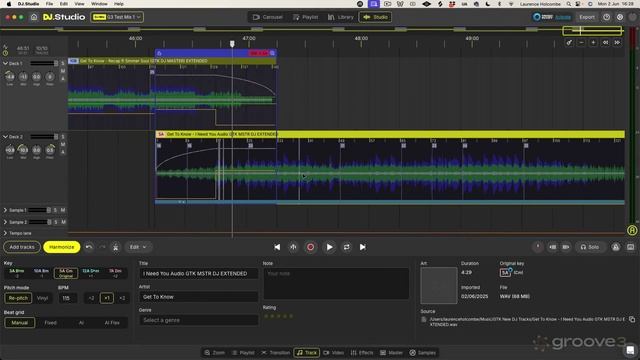The image size is (640, 360).
Task: Switch to the Playlist view tab
Action: [305, 17]
